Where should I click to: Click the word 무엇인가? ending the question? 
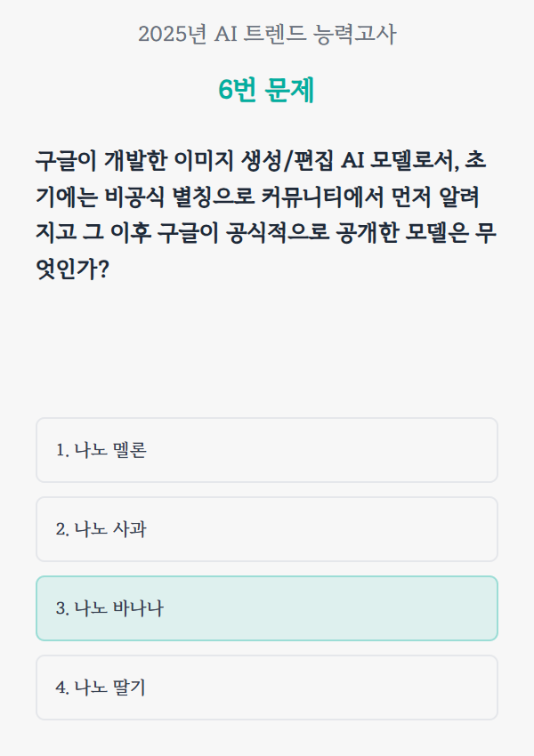click(71, 268)
